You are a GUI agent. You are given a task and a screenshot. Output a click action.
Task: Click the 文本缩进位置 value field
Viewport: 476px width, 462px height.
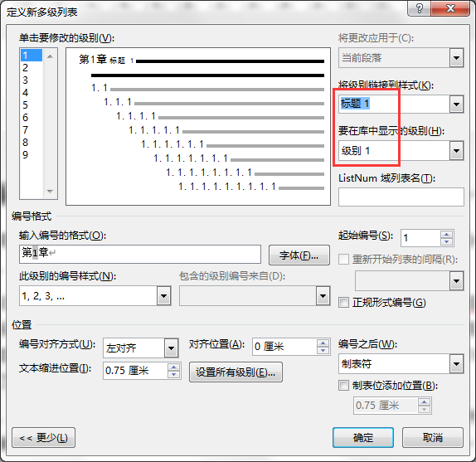(135, 371)
